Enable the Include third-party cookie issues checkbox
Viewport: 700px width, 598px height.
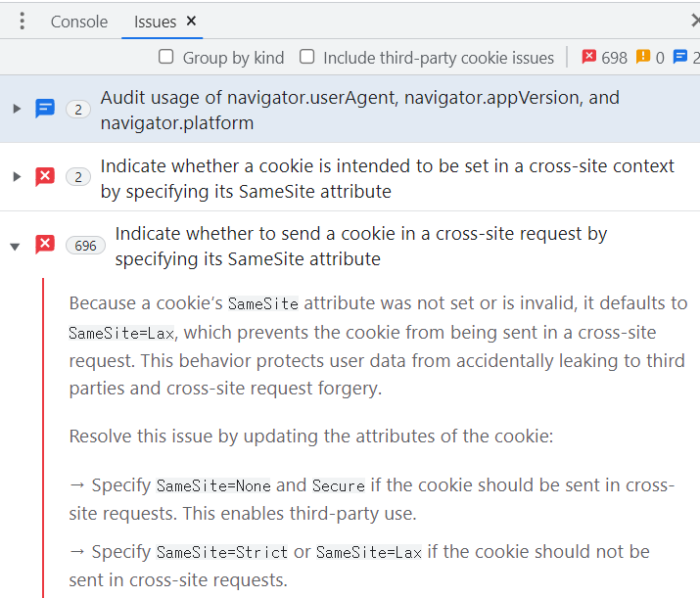pos(306,57)
